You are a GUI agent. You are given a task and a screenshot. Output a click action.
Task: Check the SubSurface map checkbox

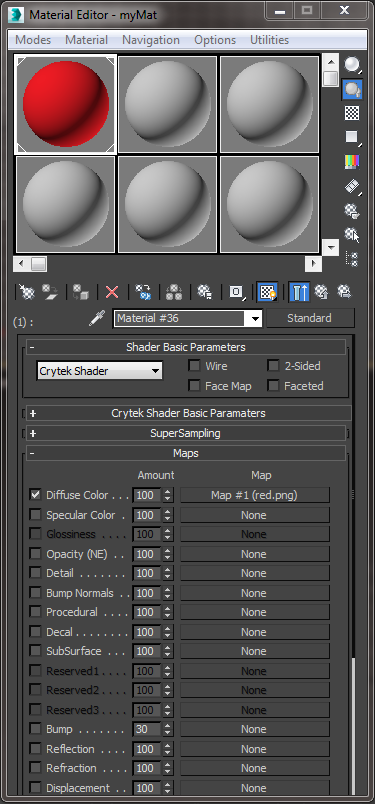35,651
